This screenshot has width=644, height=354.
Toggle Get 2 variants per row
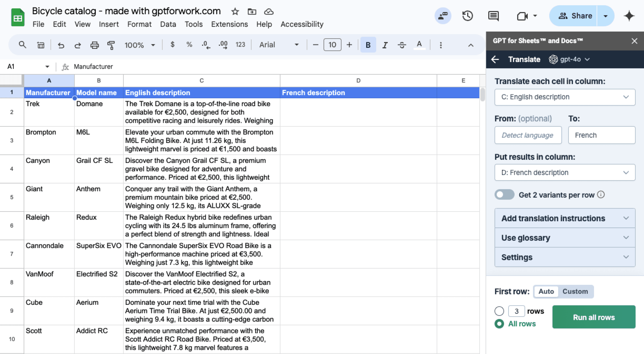(x=504, y=195)
